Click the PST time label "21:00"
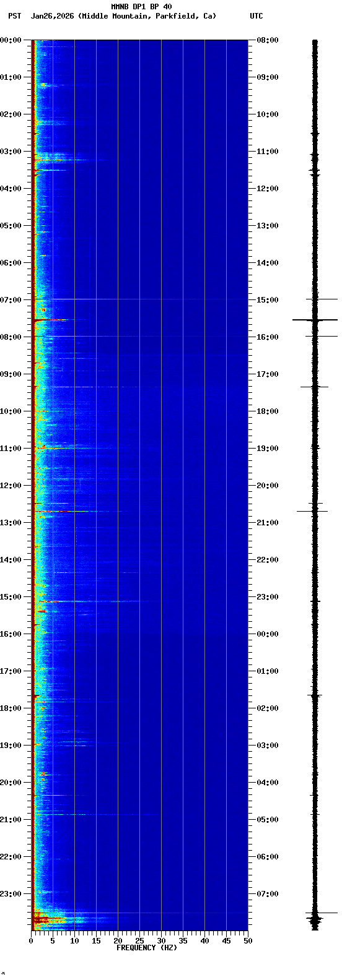The width and height of the screenshot is (342, 980). click(x=11, y=820)
